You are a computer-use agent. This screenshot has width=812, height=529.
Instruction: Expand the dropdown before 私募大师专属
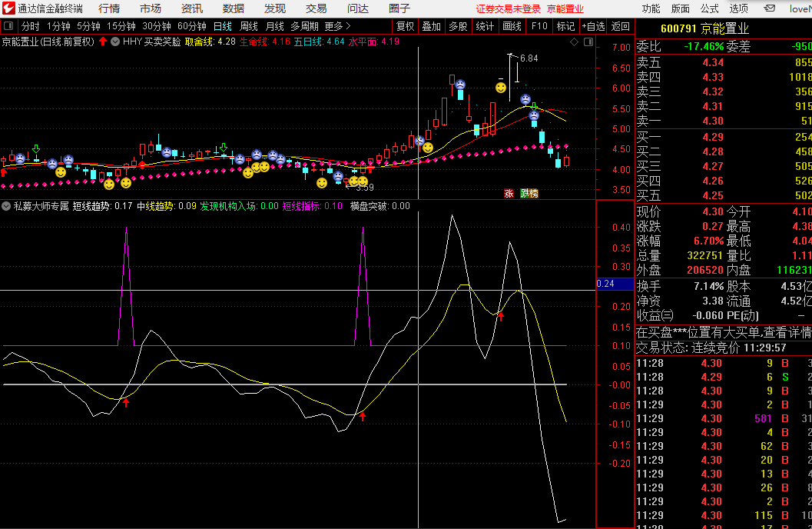tap(6, 206)
